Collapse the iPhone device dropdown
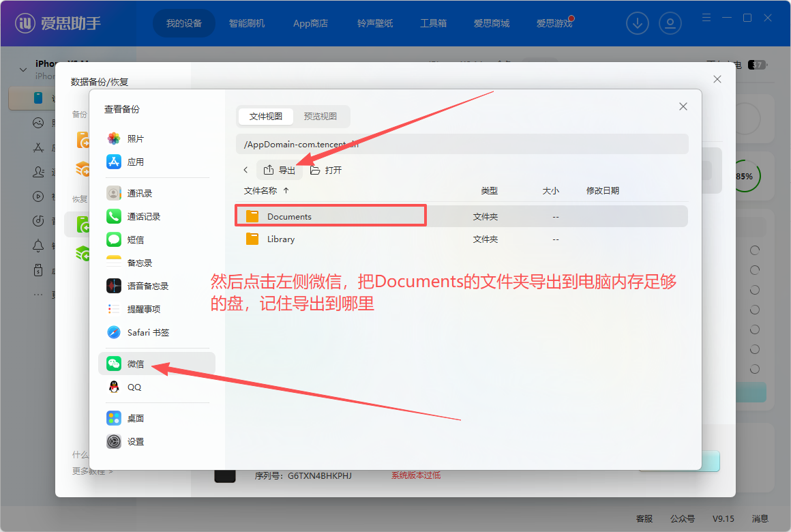791x532 pixels. coord(23,70)
